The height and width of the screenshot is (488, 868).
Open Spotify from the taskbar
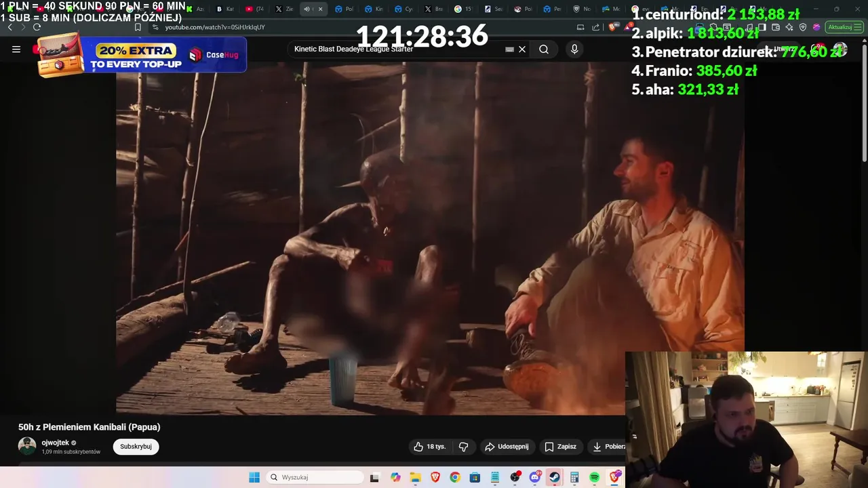[x=595, y=477]
